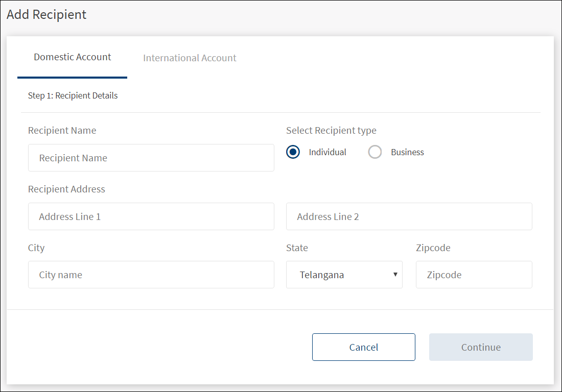Click the Step 1: Recipient Details text
Screen dimensions: 562x392
(73, 95)
